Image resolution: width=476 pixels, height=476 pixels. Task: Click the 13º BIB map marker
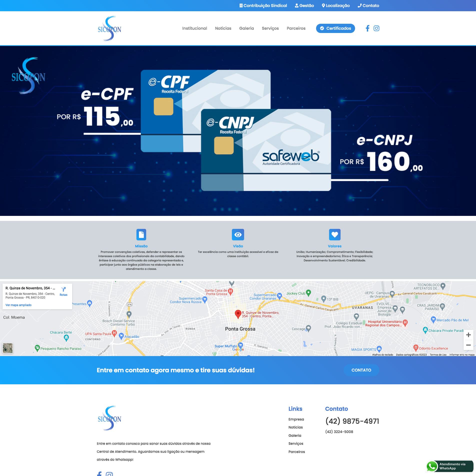pyautogui.click(x=324, y=299)
